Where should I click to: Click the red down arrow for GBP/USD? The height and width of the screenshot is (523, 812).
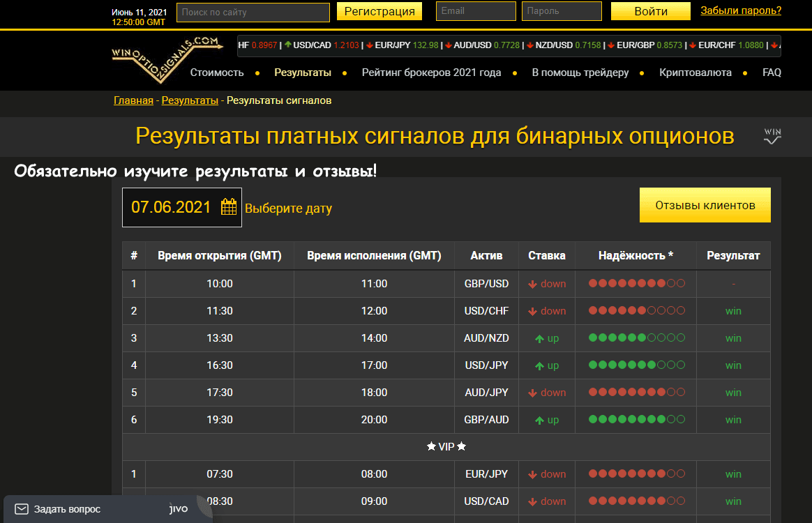532,284
